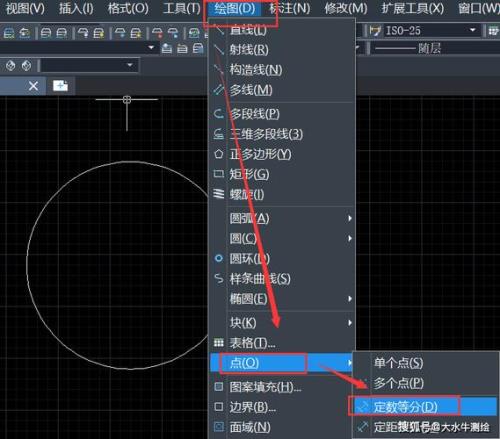Expand the 块(K) block submenu
500x439 pixels.
coord(282,322)
